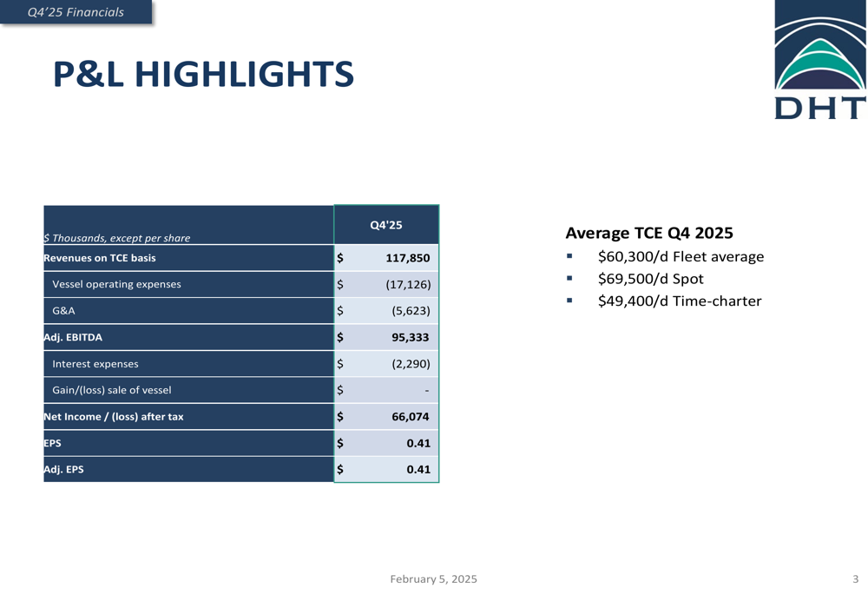Click the Average TCE Q4 2025 heading
Screen dimensions: 868x595
[x=648, y=233]
